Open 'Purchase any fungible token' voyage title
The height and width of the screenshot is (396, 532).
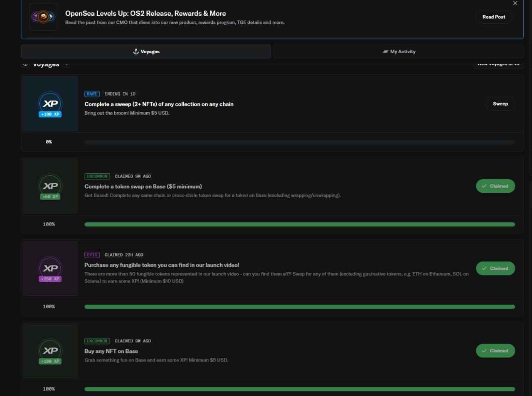tap(162, 265)
